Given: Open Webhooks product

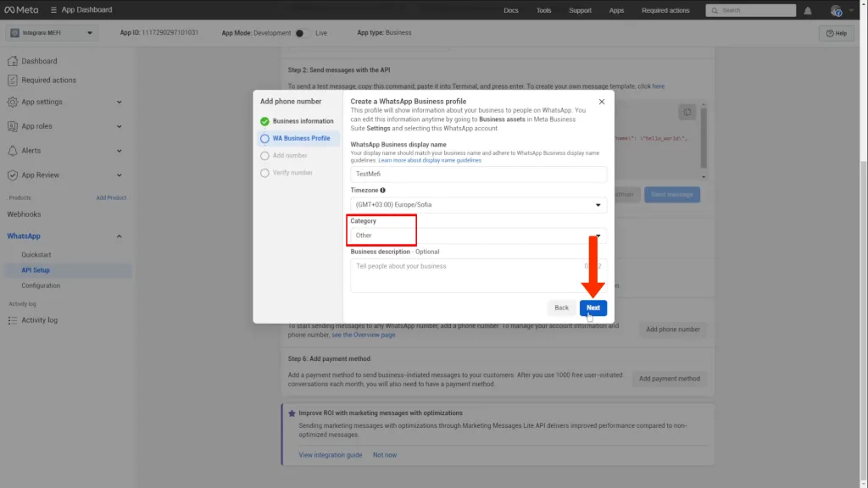Looking at the screenshot, I should (x=24, y=214).
